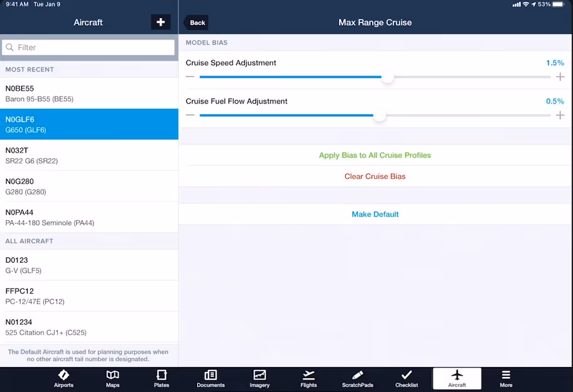Select aircraft N0PA44 Seminole
The width and height of the screenshot is (573, 392).
(x=89, y=218)
